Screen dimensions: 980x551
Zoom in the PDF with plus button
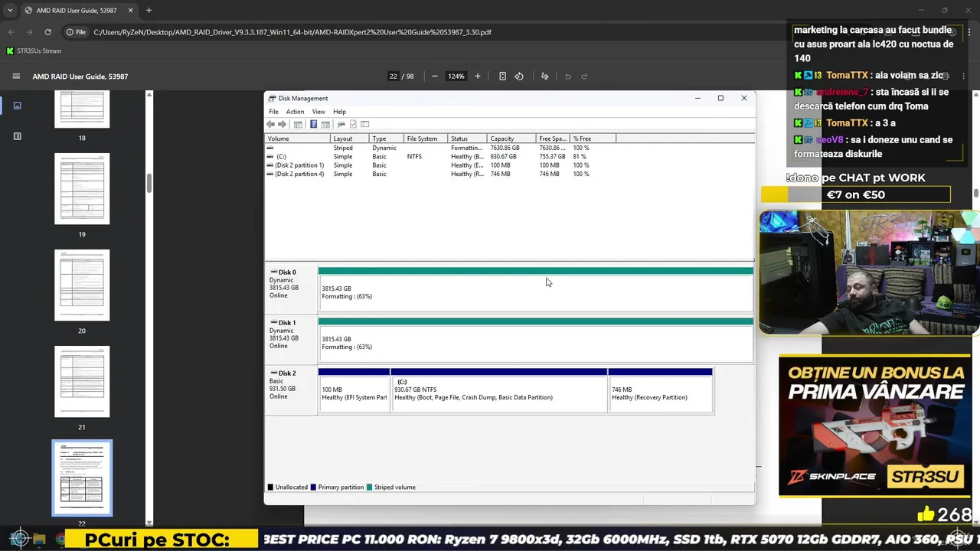[x=478, y=77]
